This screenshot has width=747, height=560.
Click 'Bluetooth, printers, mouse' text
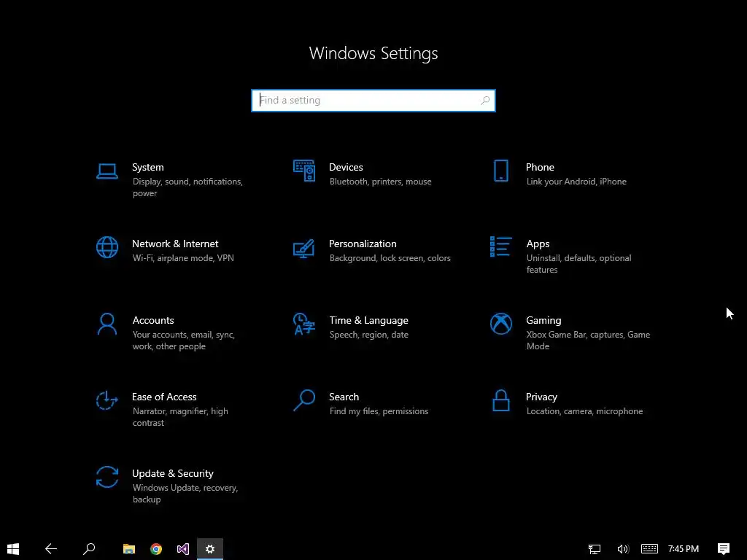coord(380,182)
